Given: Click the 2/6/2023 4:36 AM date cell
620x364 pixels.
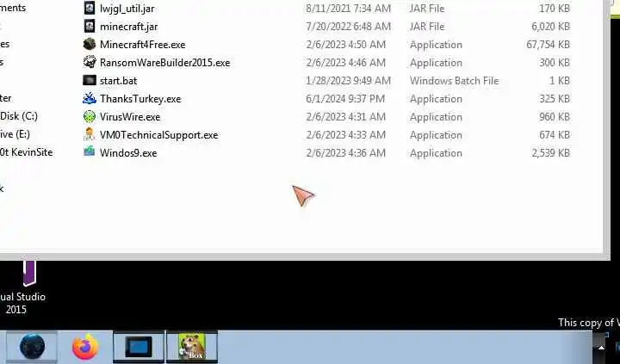Looking at the screenshot, I should click(x=345, y=153).
